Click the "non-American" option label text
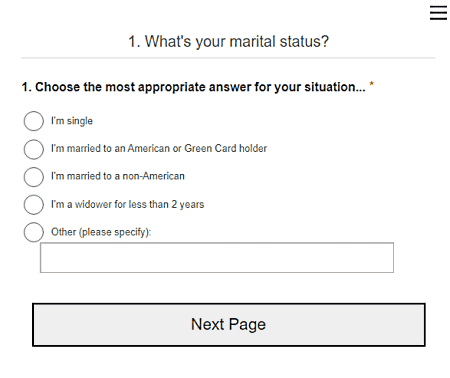 click(x=153, y=176)
